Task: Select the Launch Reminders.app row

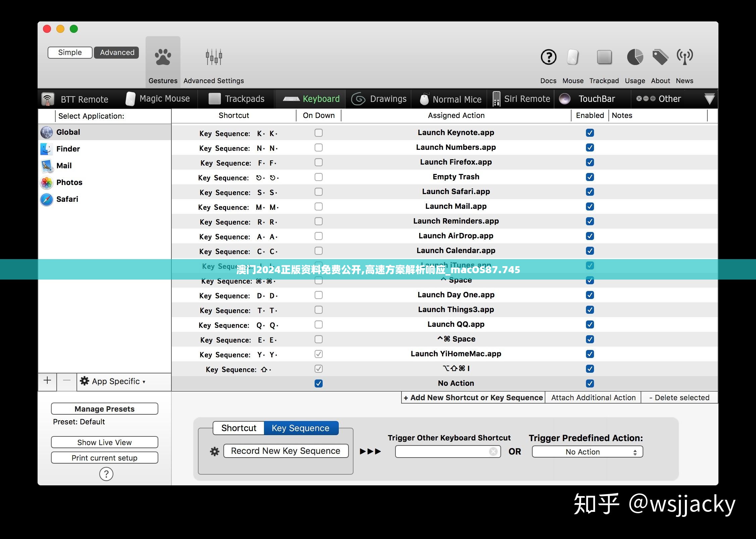Action: 444,221
